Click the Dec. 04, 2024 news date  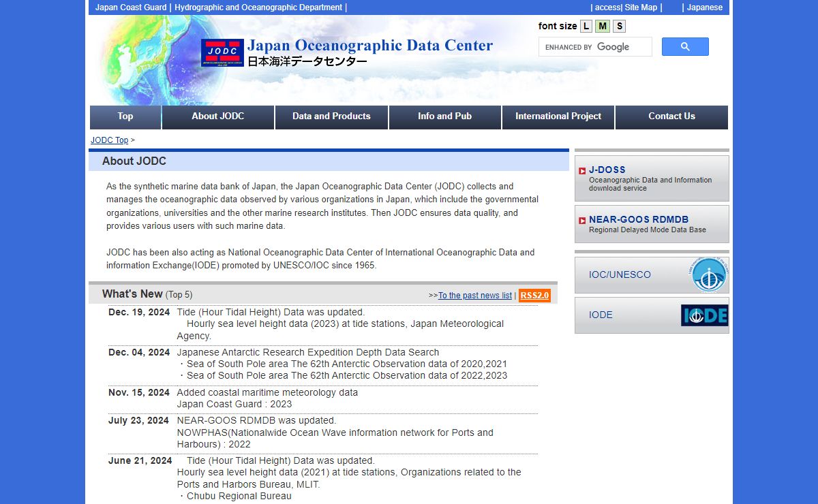click(139, 352)
